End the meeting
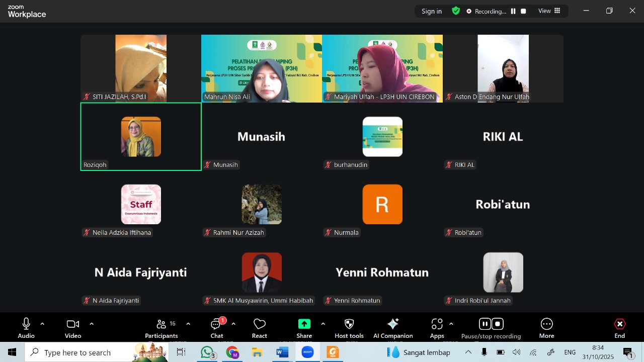This screenshot has width=644, height=362. pyautogui.click(x=620, y=324)
